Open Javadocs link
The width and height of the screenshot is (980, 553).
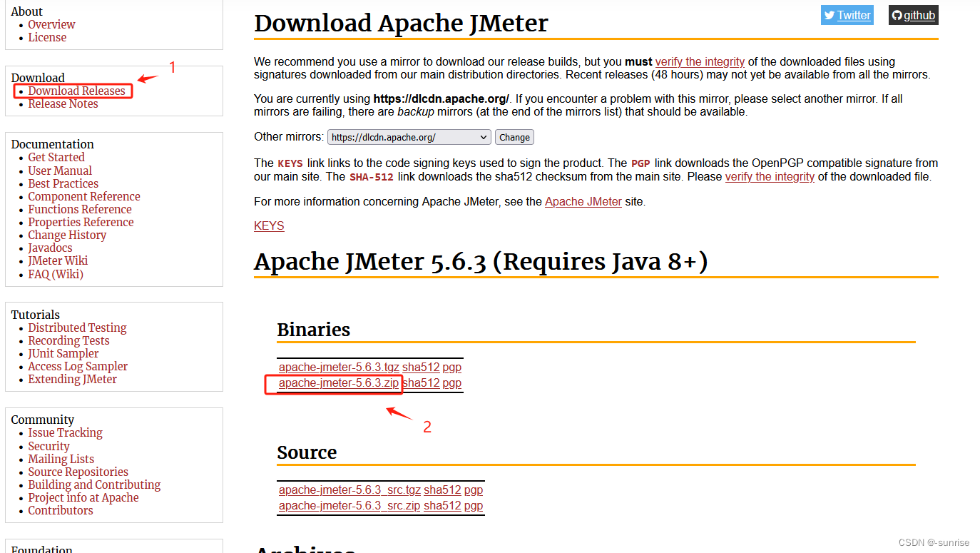click(50, 248)
